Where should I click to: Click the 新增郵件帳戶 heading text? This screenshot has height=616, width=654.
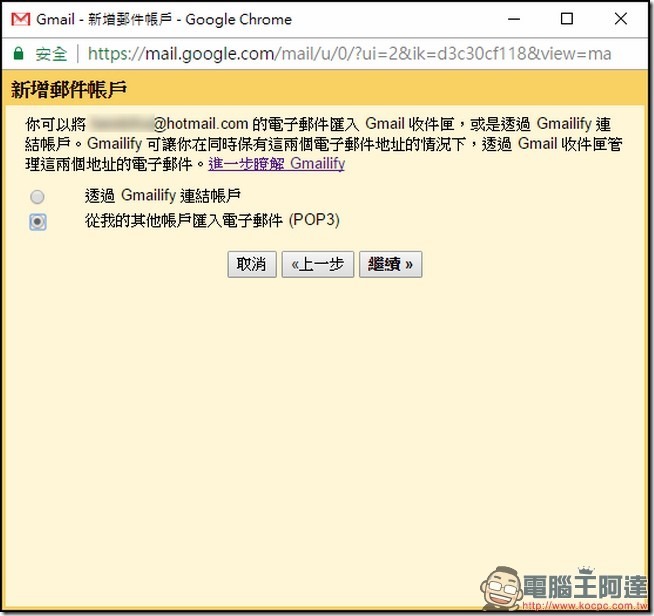pos(69,90)
